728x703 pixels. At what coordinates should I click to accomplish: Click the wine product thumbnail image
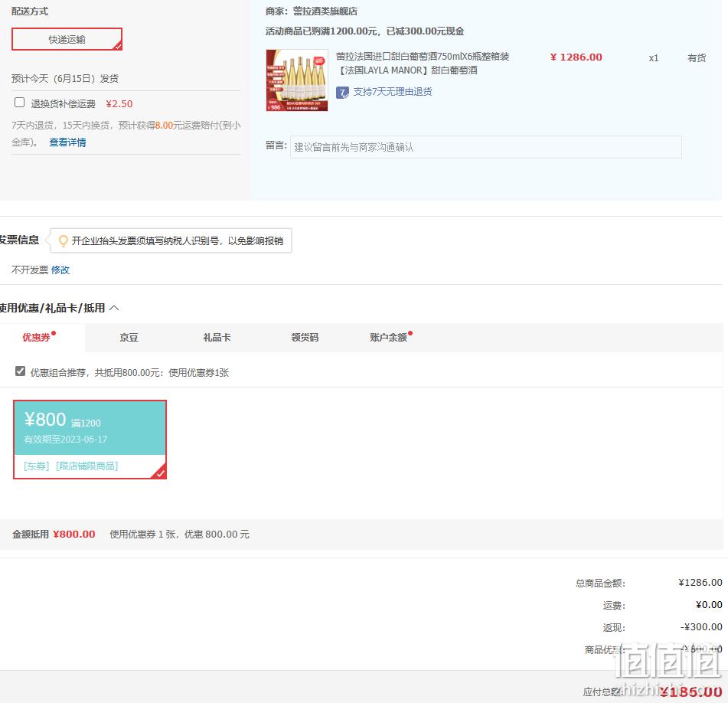pyautogui.click(x=297, y=80)
